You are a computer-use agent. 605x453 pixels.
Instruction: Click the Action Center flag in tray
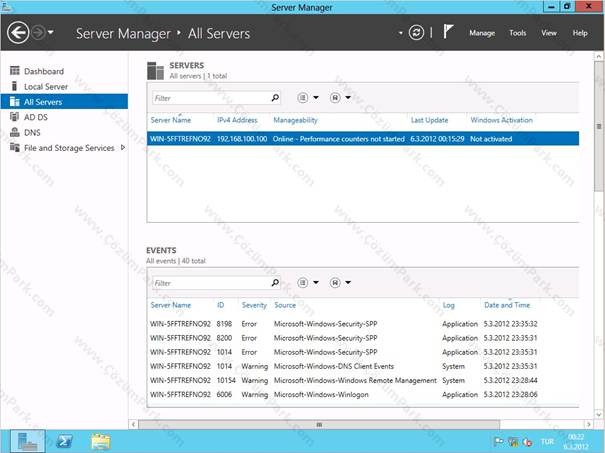click(x=499, y=441)
